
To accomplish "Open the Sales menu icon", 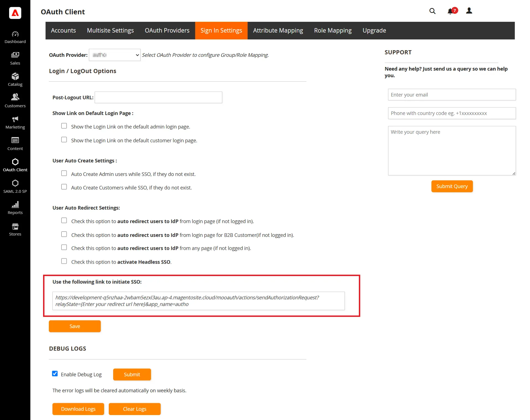I will coord(15,55).
